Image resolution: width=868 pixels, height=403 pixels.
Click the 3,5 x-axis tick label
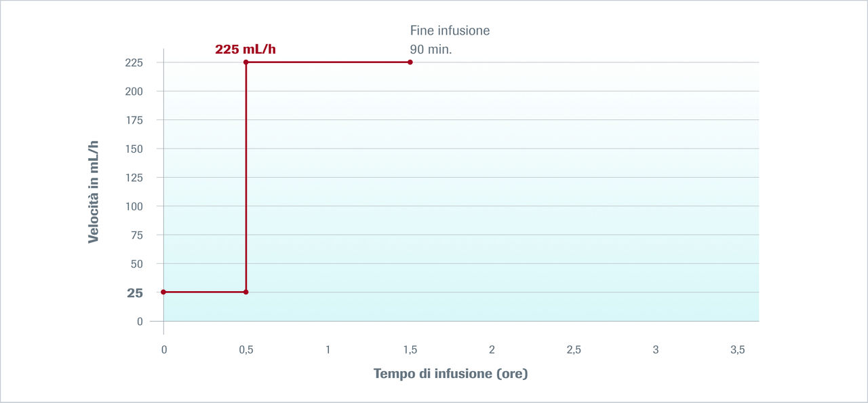pos(737,349)
